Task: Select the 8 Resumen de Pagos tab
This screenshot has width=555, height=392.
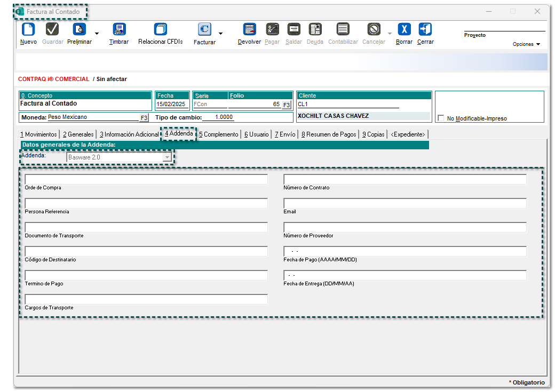Action: (328, 134)
